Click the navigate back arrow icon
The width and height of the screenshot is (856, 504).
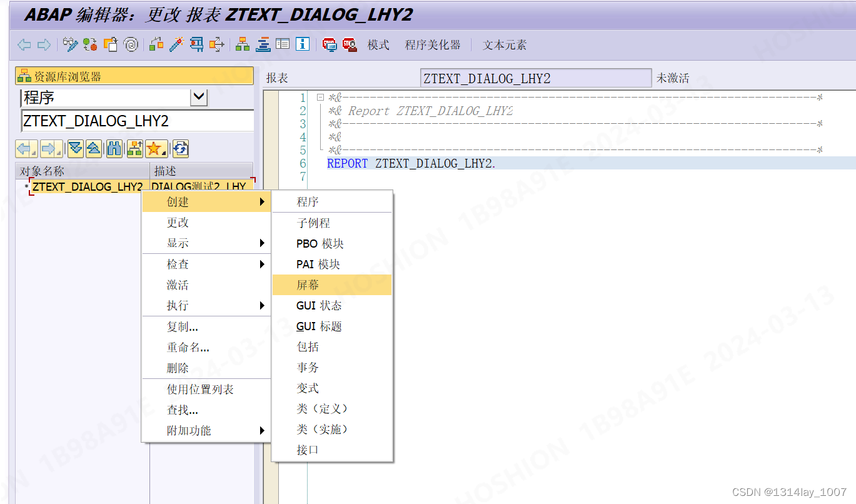coord(23,44)
